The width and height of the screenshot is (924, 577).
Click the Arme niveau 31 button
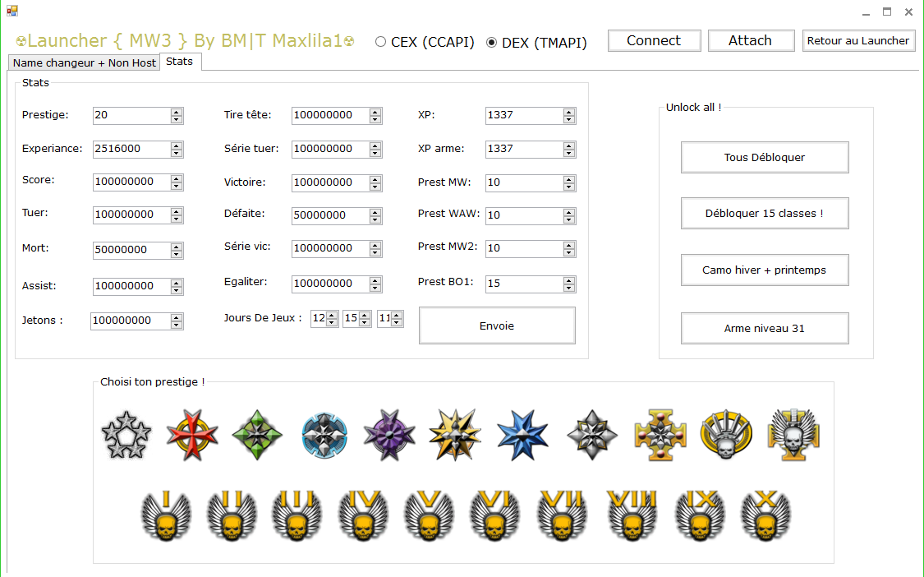(x=765, y=329)
